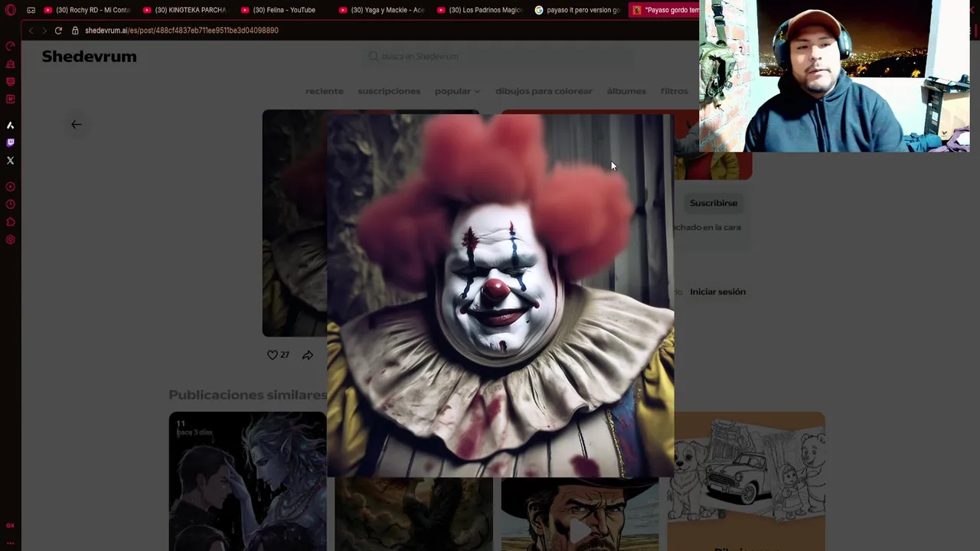The height and width of the screenshot is (551, 980).
Task: Open the coloring car and dogs thumbnail
Action: click(x=746, y=481)
